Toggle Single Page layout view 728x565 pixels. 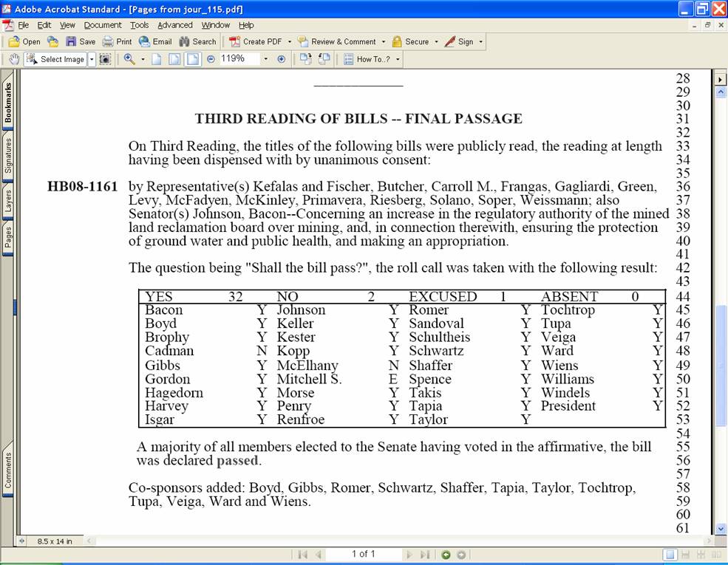(x=670, y=555)
